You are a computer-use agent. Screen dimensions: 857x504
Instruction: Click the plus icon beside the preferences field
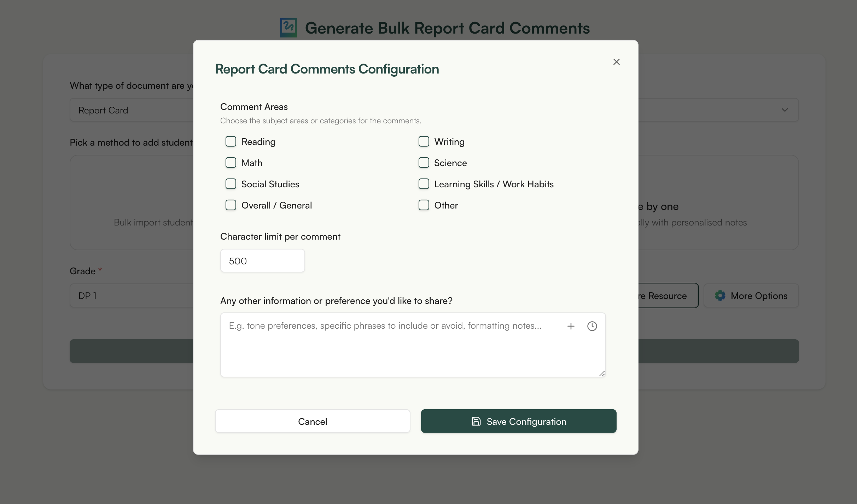571,326
